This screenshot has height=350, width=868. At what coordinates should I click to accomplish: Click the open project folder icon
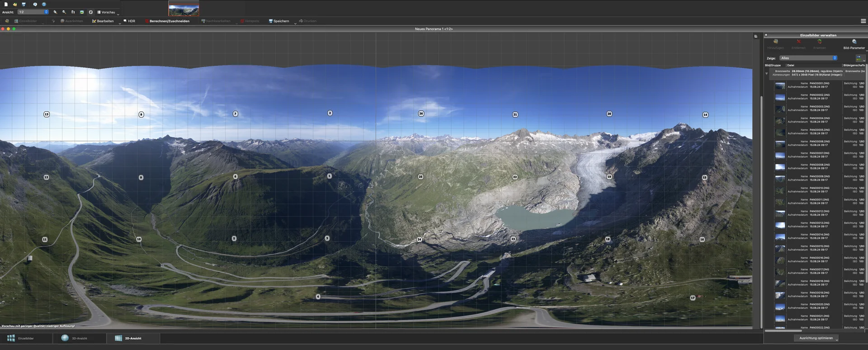15,4
